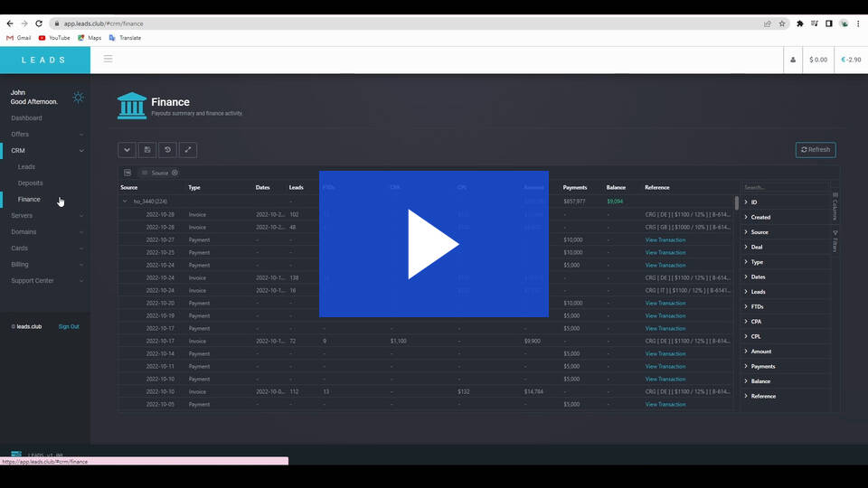Open the Translate bookmark
This screenshot has width=868, height=488.
[125, 38]
